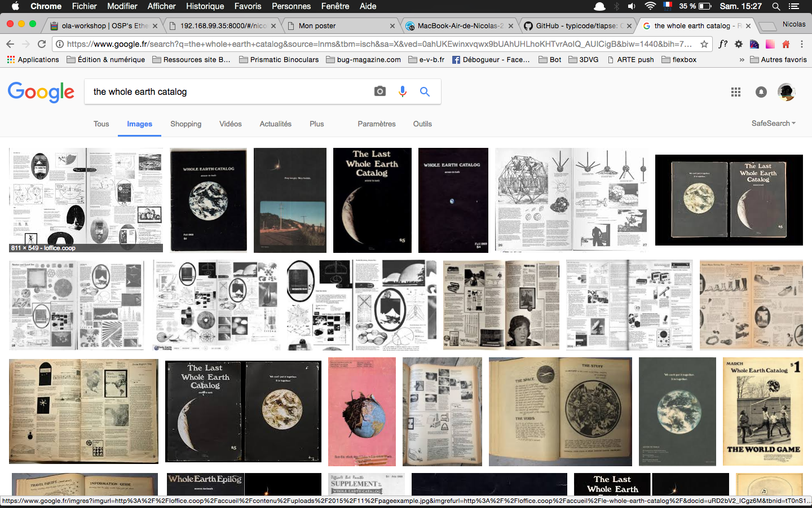
Task: Open macOS Spotlight search
Action: point(776,6)
